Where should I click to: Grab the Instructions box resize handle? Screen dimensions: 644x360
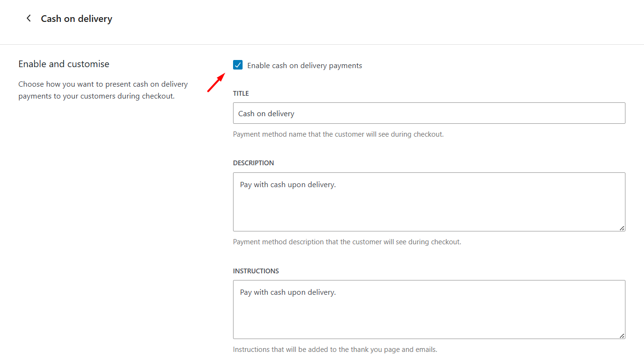pos(622,336)
